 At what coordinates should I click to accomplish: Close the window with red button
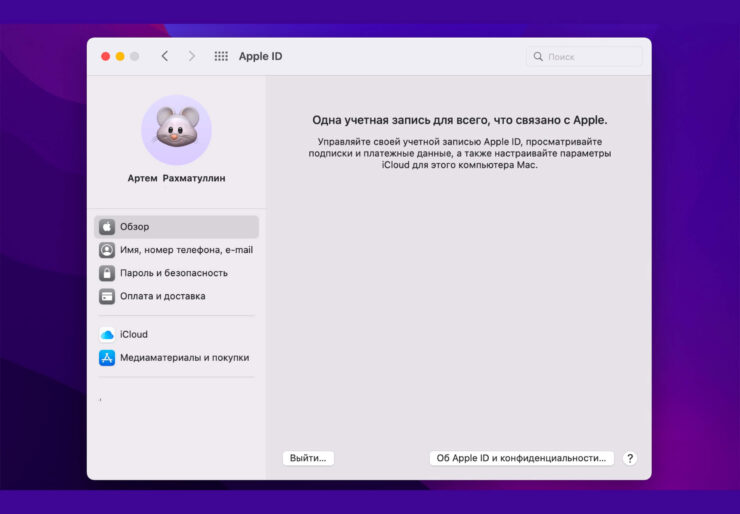(106, 57)
